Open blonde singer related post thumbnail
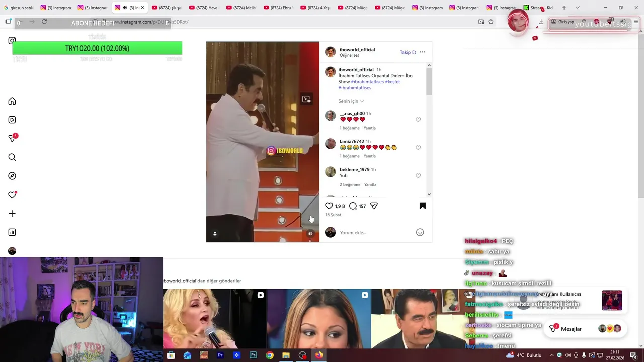Viewport: 644px width, 362px height. pos(215,319)
